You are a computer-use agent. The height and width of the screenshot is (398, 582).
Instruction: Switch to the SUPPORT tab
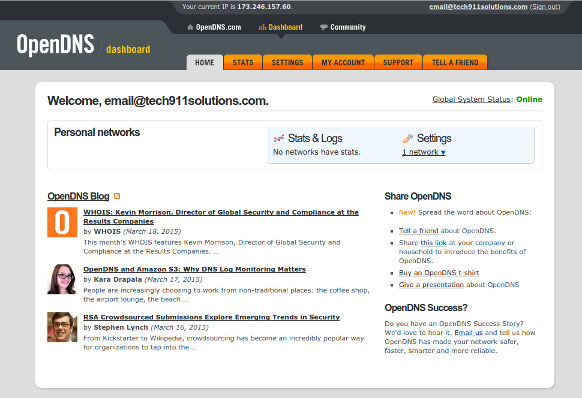tap(398, 62)
